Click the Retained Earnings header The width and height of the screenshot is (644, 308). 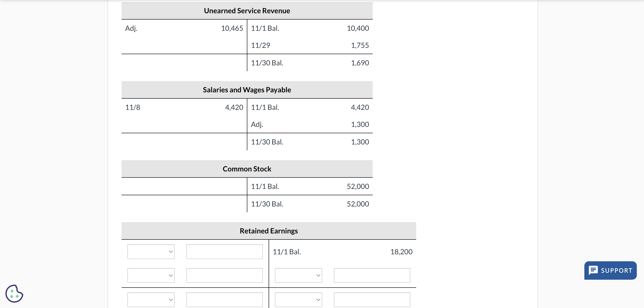268,231
